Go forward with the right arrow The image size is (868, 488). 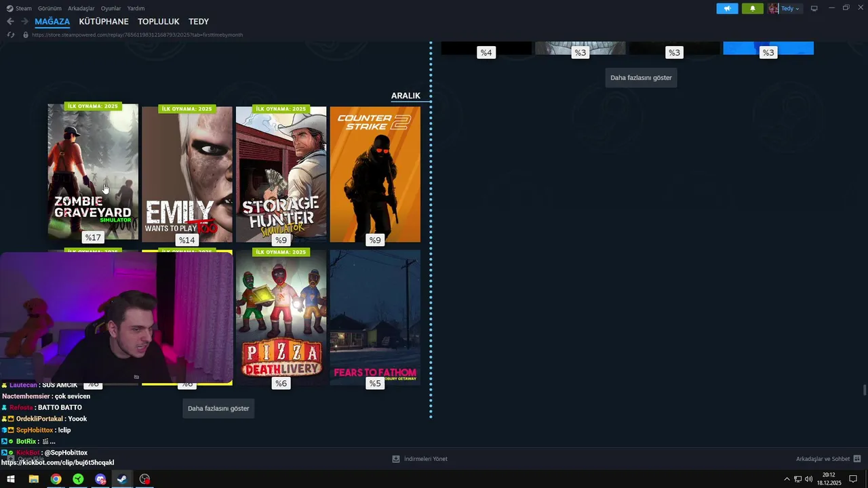pyautogui.click(x=24, y=22)
